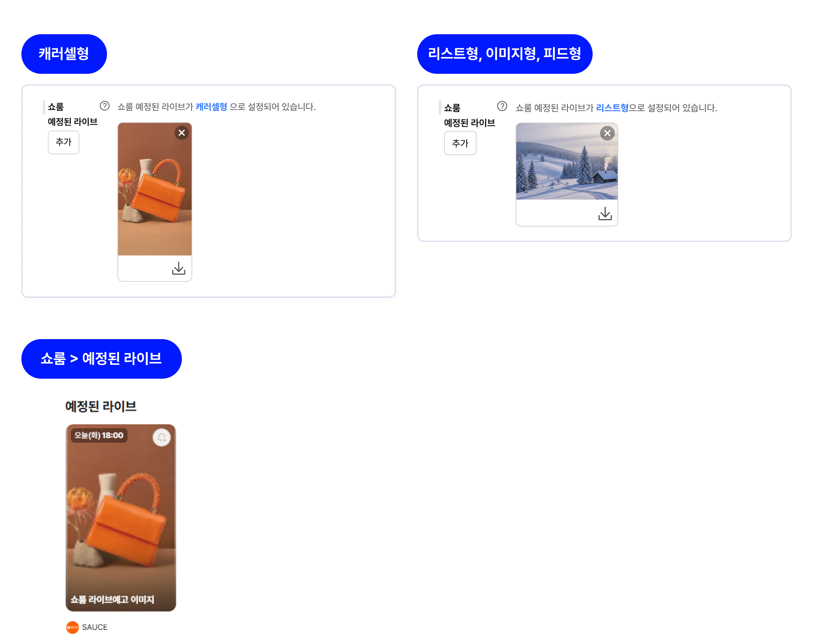The height and width of the screenshot is (644, 813).
Task: Click the 쇼룸 라이브예고 이미지 caption
Action: click(x=112, y=600)
